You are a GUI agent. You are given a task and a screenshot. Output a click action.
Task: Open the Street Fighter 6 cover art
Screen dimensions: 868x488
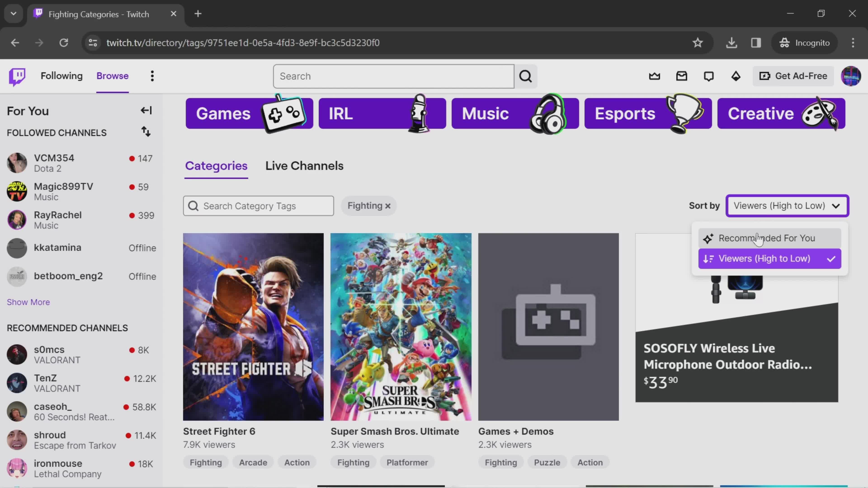point(253,327)
